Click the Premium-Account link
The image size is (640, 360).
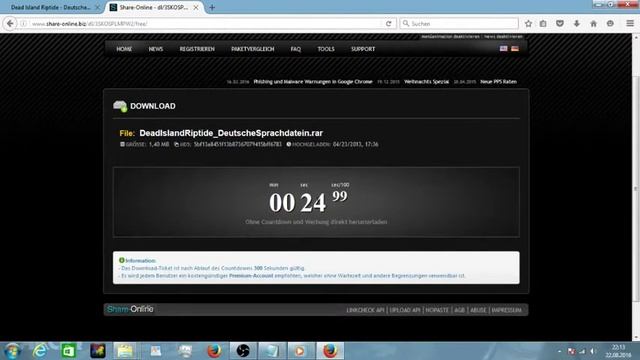coord(251,276)
